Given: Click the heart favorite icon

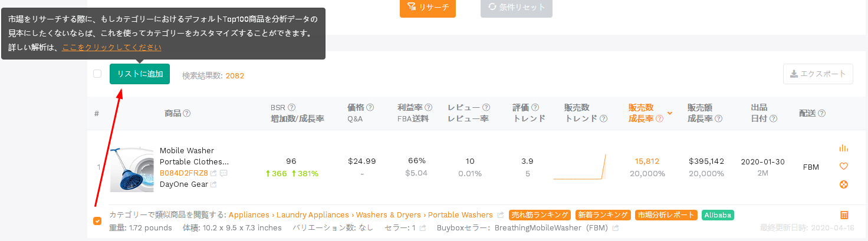Looking at the screenshot, I should [x=843, y=167].
